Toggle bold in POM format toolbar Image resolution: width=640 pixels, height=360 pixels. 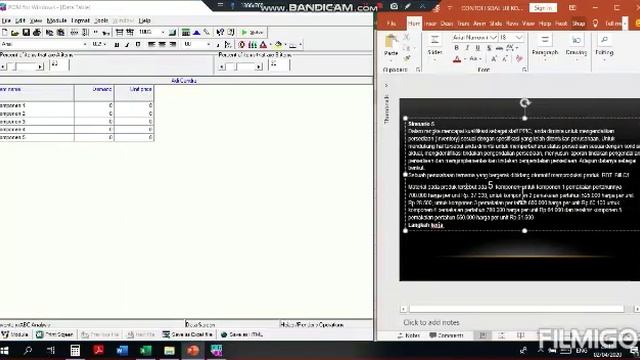click(117, 44)
